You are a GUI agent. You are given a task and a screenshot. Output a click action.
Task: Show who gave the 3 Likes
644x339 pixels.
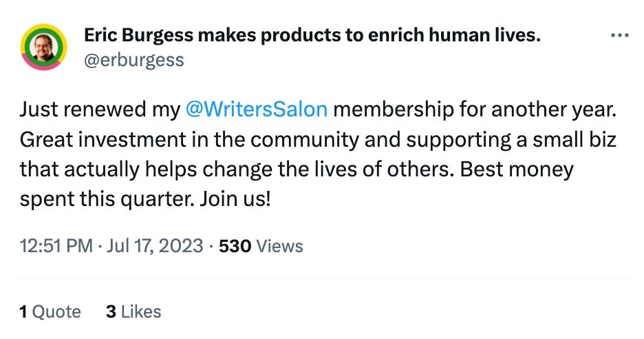point(133,311)
